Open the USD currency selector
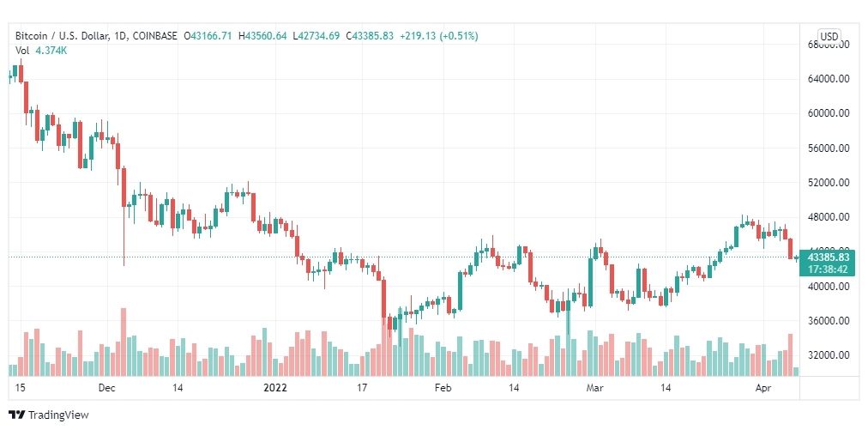The width and height of the screenshot is (868, 430). click(829, 37)
